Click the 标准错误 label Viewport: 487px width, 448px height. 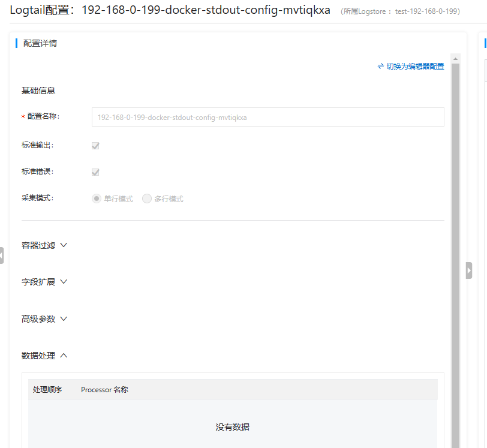38,172
